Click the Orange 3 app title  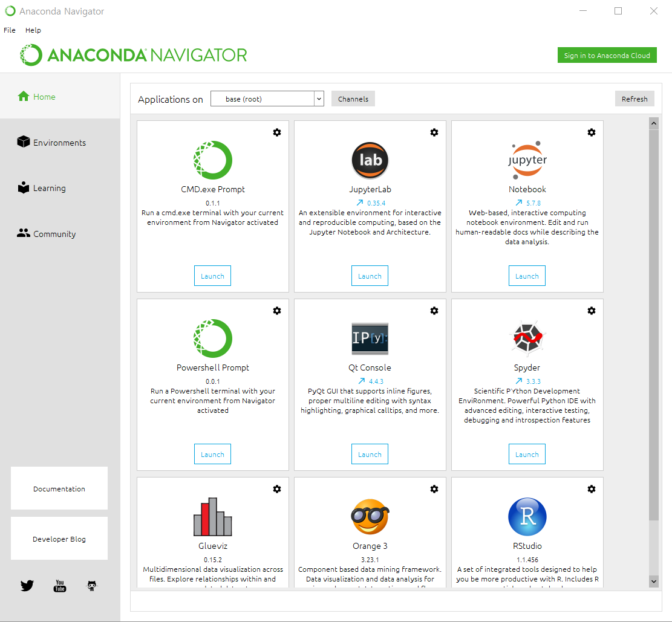370,546
